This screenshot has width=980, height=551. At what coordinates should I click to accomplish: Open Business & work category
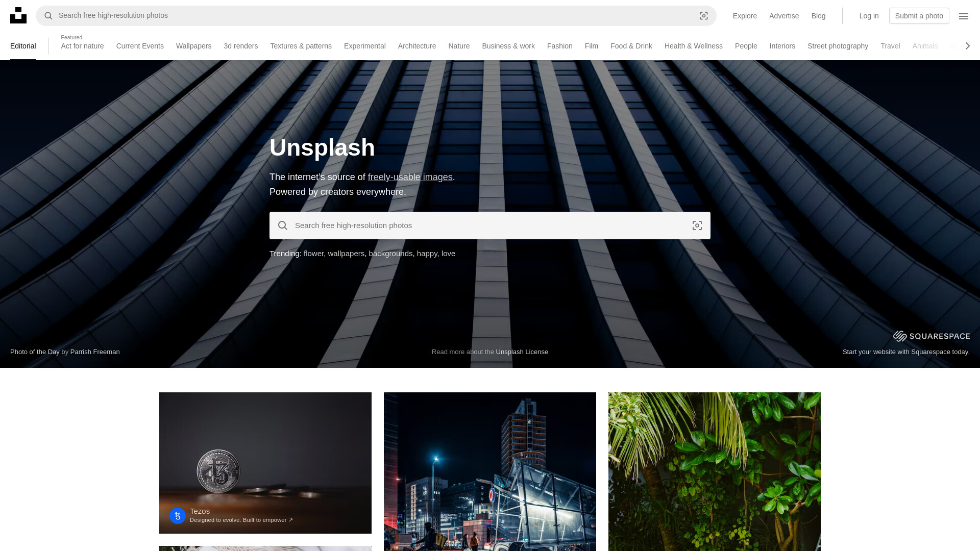pyautogui.click(x=508, y=46)
